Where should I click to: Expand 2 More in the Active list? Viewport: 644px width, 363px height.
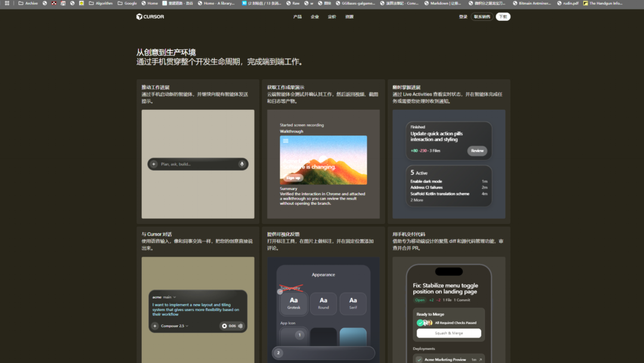[x=416, y=200]
